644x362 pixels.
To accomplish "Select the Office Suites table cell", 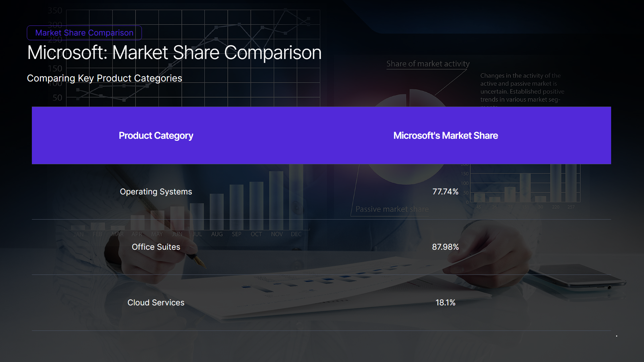I will pyautogui.click(x=156, y=247).
